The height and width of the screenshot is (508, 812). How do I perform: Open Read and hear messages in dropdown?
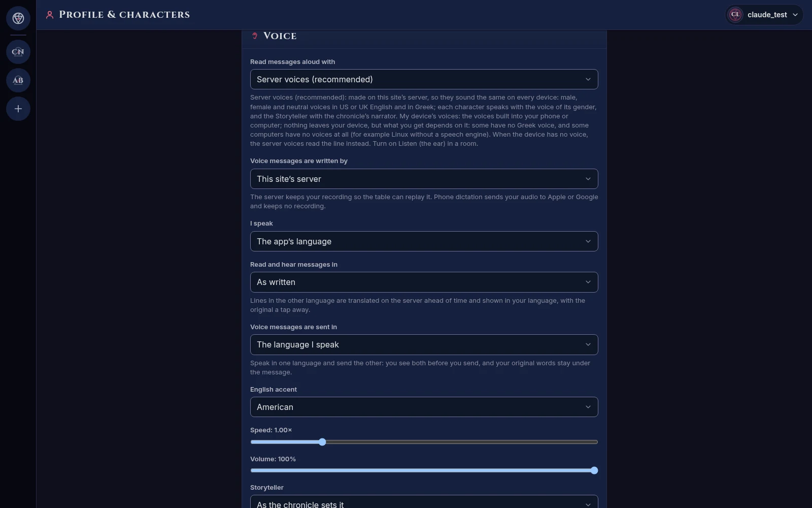(x=424, y=282)
